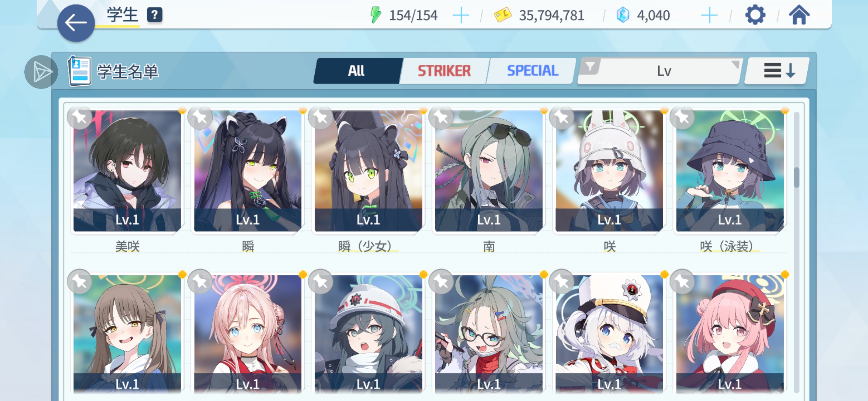Viewport: 868px width, 401px height.
Task: Expand sort options via corner triangle
Action: tap(735, 64)
